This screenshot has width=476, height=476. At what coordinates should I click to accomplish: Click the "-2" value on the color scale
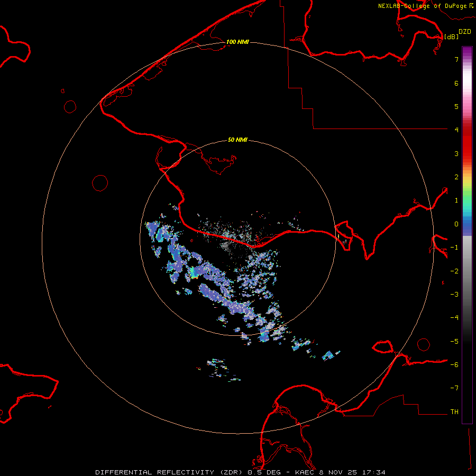(454, 271)
